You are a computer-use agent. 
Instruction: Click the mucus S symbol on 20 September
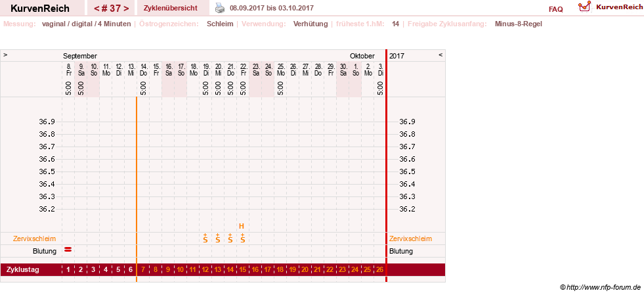click(x=218, y=238)
